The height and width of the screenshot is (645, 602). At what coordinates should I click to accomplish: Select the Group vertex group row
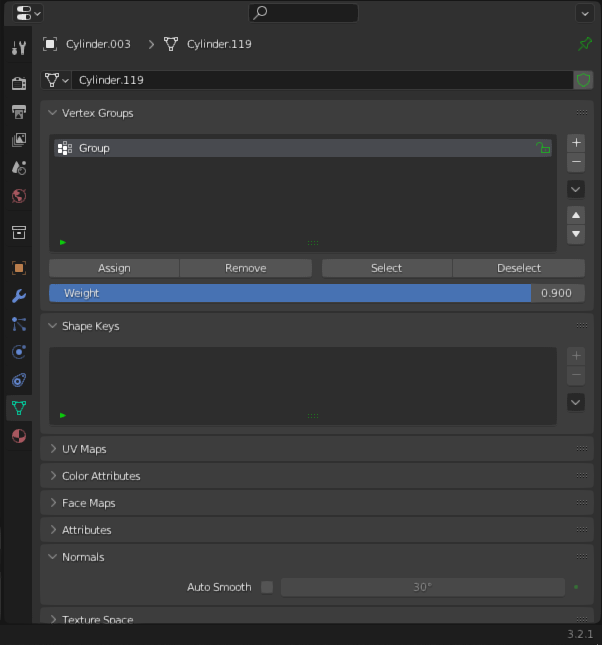pyautogui.click(x=302, y=148)
